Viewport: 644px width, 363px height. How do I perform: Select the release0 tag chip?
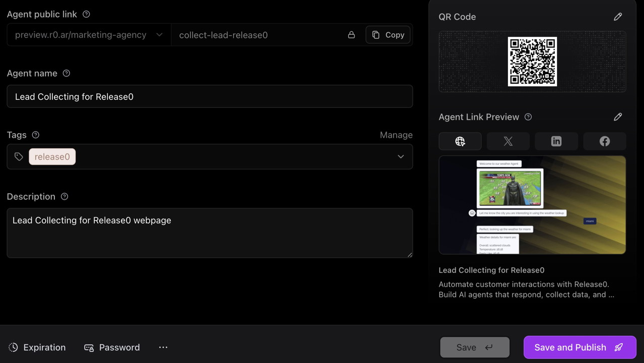pos(52,157)
